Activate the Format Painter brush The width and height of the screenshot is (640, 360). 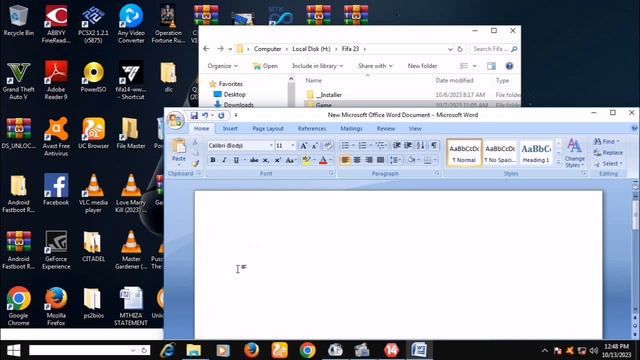click(195, 163)
